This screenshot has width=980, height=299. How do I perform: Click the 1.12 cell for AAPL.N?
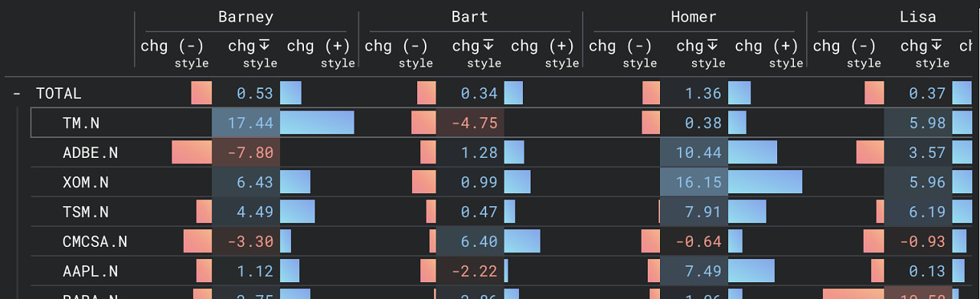pyautogui.click(x=246, y=271)
